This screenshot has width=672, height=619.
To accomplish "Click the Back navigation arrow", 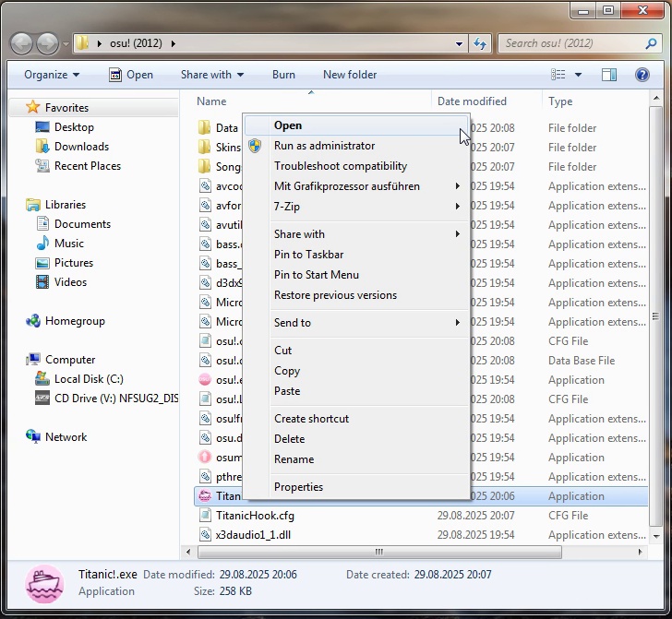I will pyautogui.click(x=21, y=43).
